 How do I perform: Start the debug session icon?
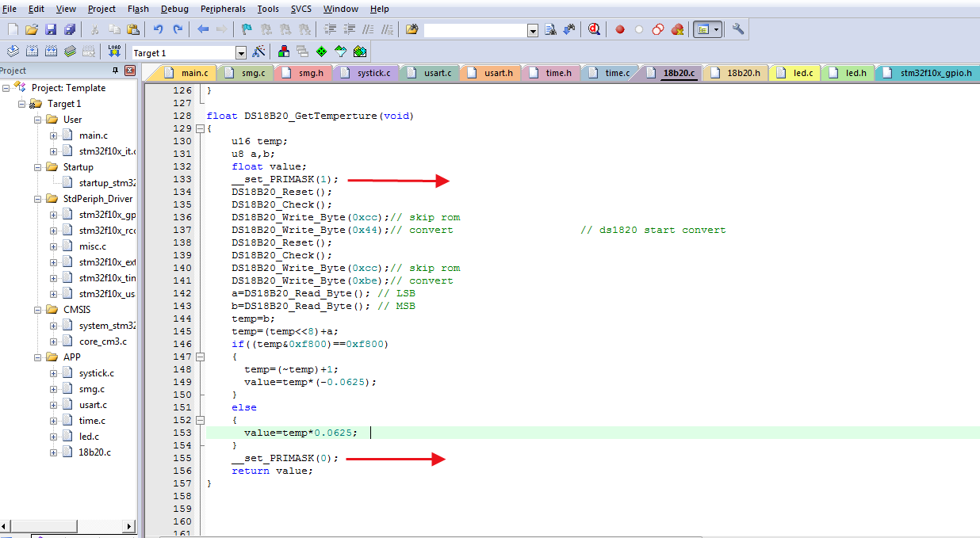595,29
